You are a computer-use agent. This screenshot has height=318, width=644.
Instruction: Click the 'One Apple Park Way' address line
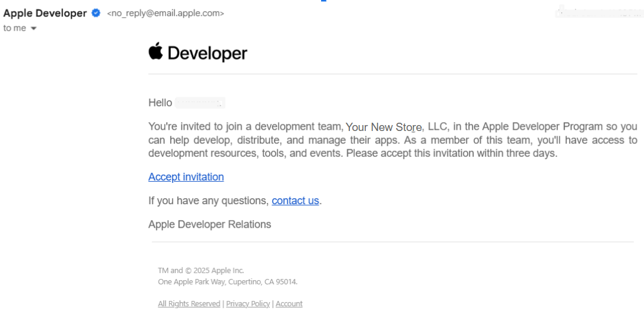point(227,282)
